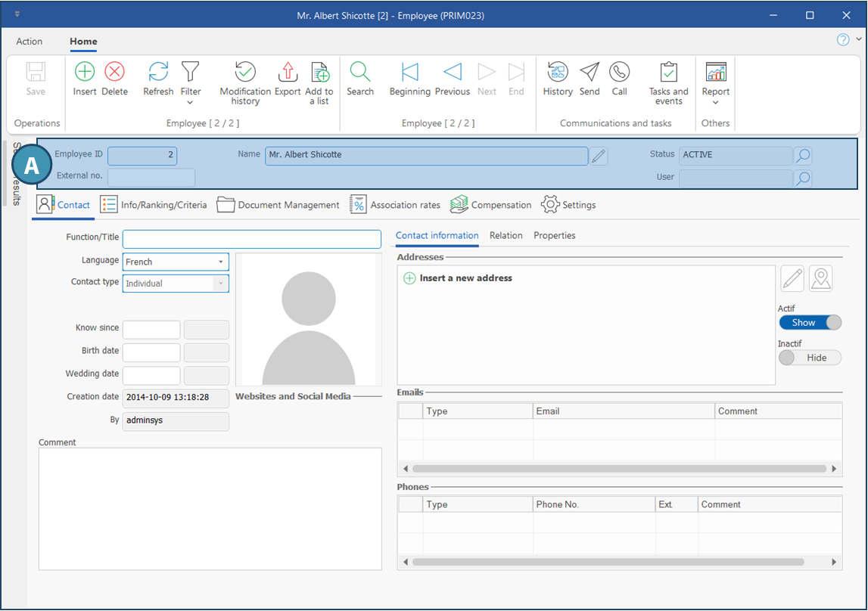Expand the Report dropdown menu
Image resolution: width=868 pixels, height=611 pixels.
pyautogui.click(x=715, y=100)
